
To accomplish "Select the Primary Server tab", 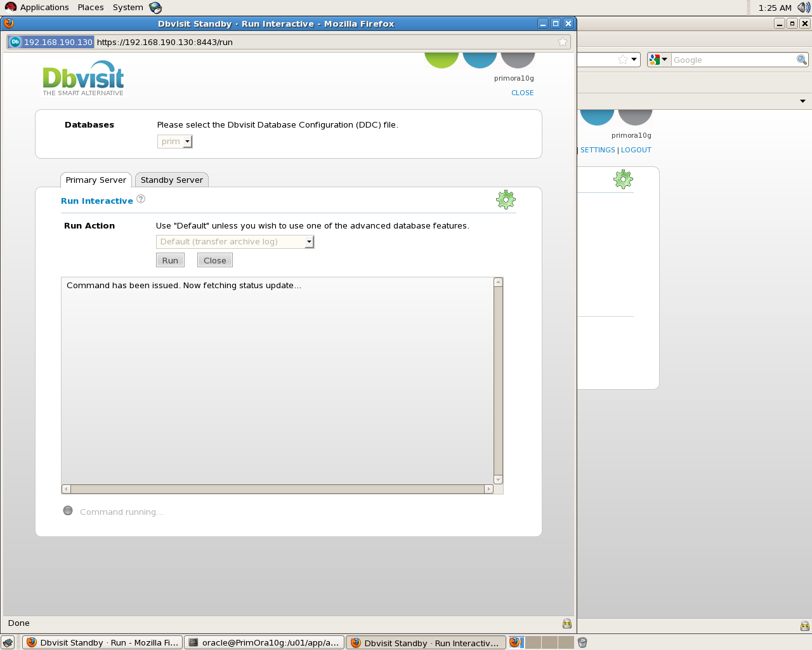I will (96, 180).
